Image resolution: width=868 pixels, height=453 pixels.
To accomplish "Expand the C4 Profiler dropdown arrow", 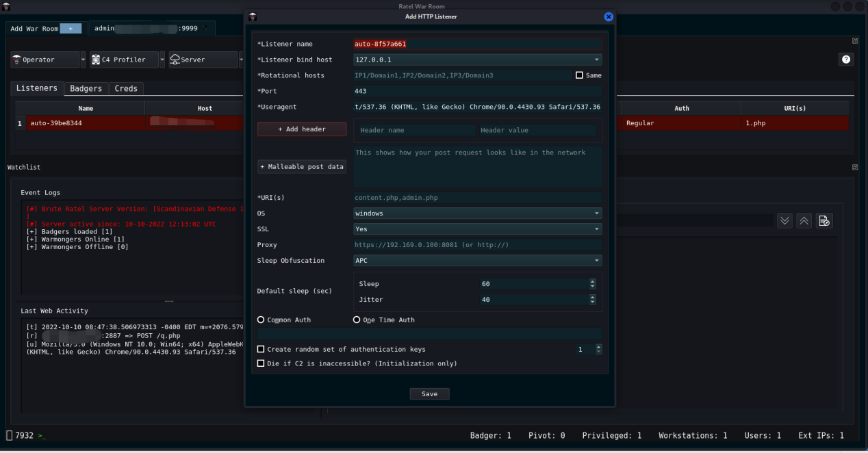I will [162, 60].
